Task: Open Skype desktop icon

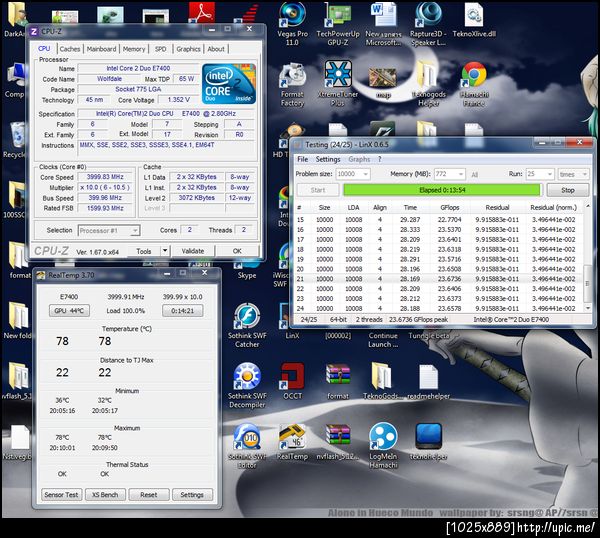Action: coord(247,269)
